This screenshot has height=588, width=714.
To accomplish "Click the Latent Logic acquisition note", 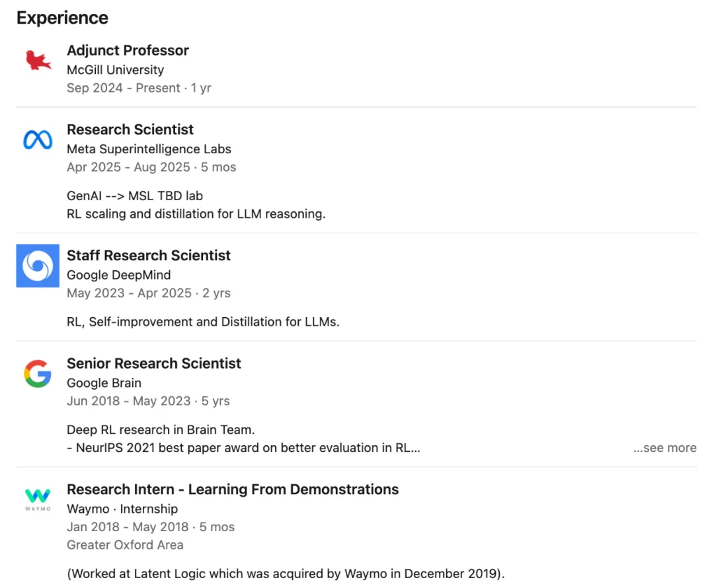I will pyautogui.click(x=286, y=573).
